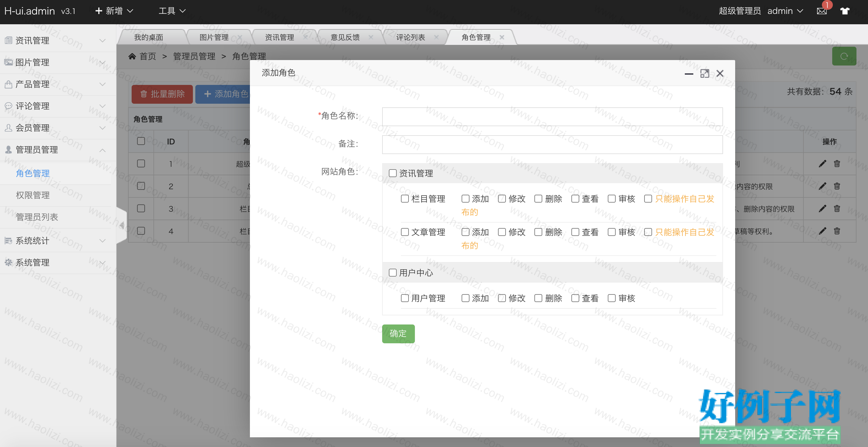Screen dimensions: 868x447
Task: Expand the 资讯管理 sidebar section chevron
Action: 103,40
